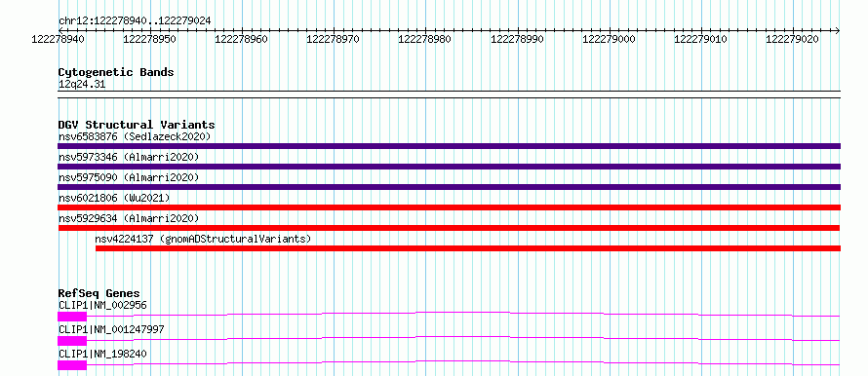Image resolution: width=868 pixels, height=376 pixels.
Task: Click the 12q24.31 cytogenetic band line
Action: [x=449, y=94]
